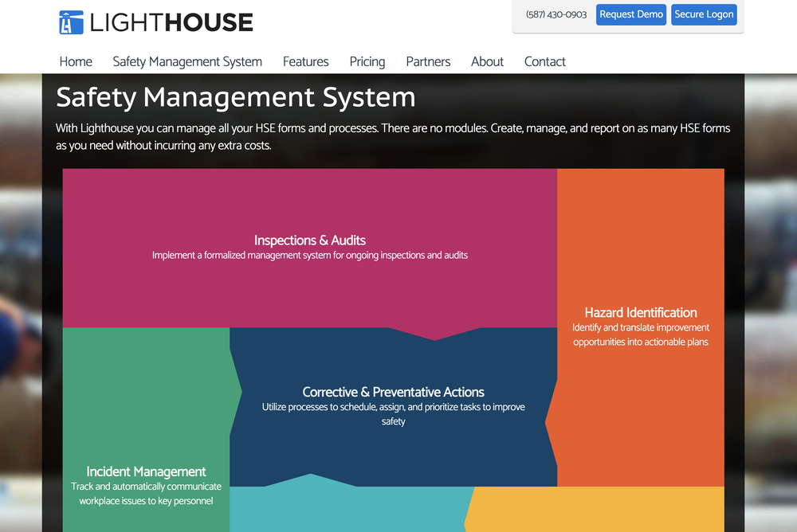Screen dimensions: 797x532
Task: Click the Secure Logon button
Action: [x=704, y=14]
